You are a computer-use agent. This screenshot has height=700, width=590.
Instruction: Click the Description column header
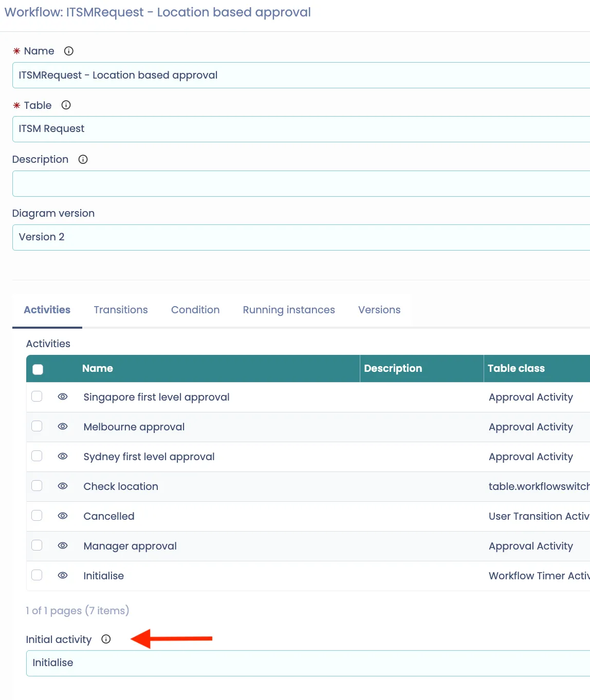[x=393, y=368]
